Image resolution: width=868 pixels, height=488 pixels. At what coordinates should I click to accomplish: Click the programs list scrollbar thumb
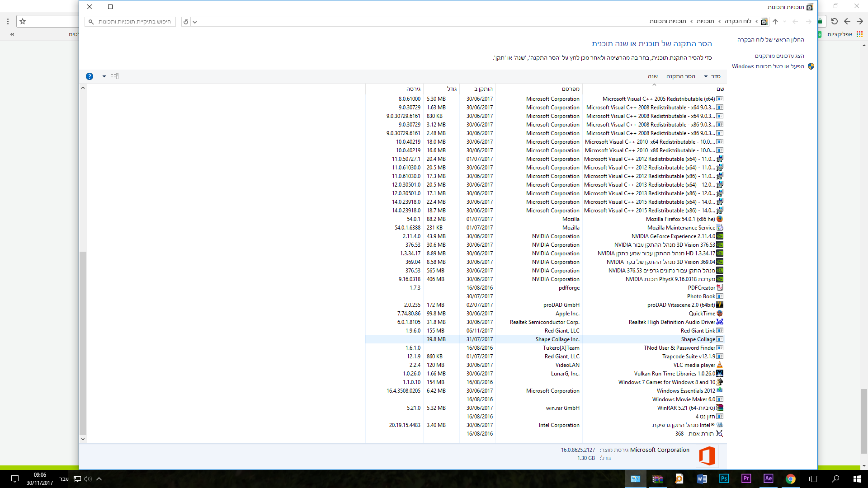pyautogui.click(x=83, y=343)
